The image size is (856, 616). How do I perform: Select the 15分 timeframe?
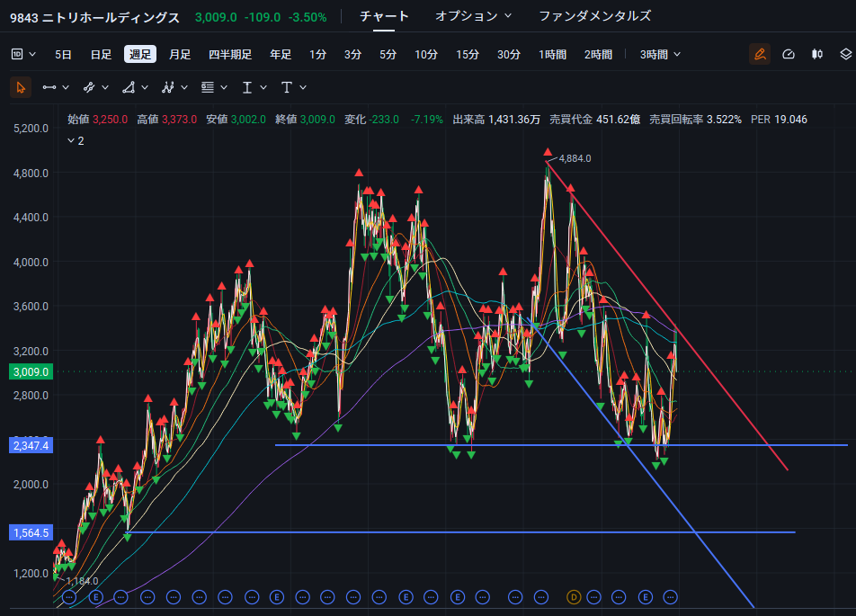tap(468, 55)
